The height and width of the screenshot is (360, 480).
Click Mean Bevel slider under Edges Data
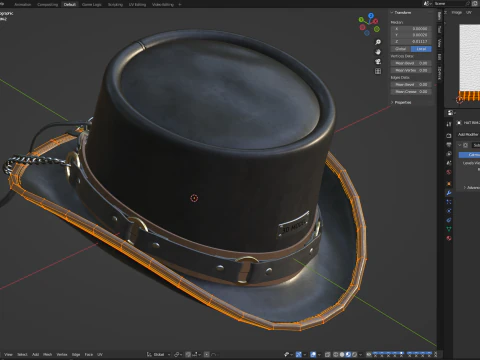pyautogui.click(x=411, y=84)
